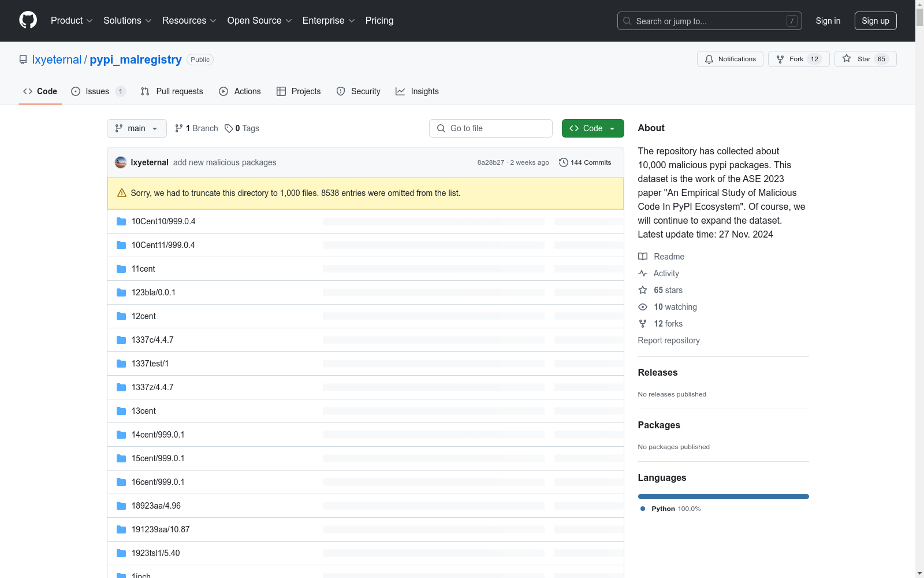Expand the Enterprise menu
This screenshot has height=578, width=924.
[329, 20]
